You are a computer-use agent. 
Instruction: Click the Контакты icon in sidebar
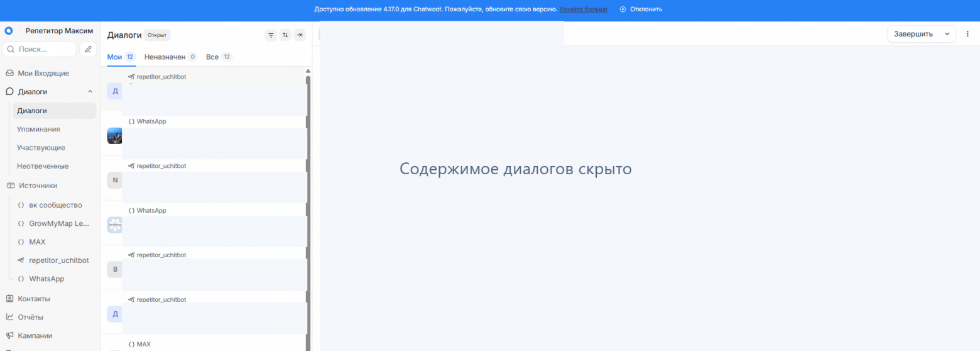pyautogui.click(x=9, y=299)
